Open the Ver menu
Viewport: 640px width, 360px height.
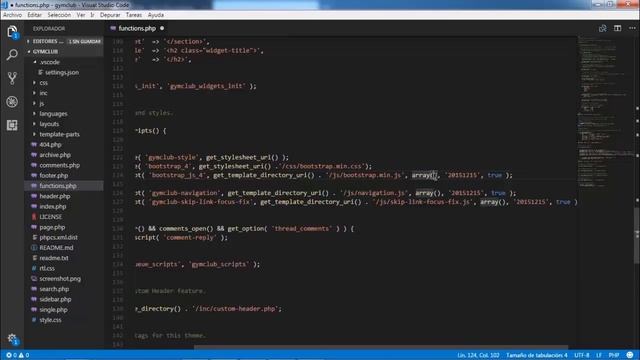(x=81, y=15)
